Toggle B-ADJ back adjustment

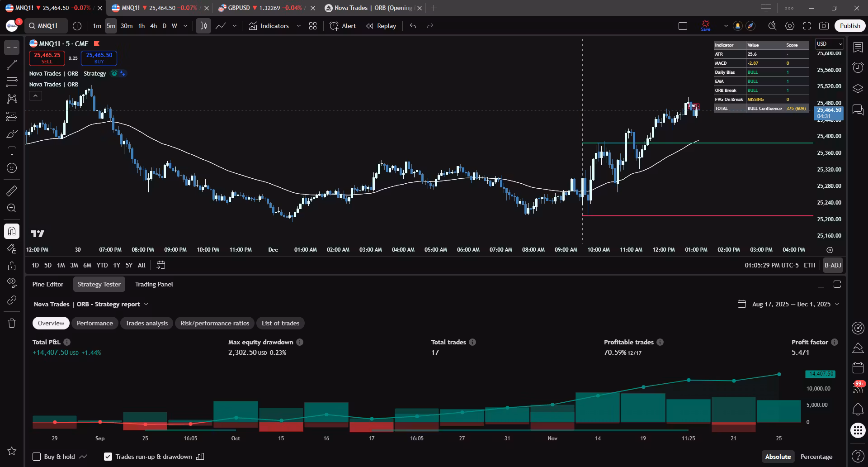coord(833,265)
